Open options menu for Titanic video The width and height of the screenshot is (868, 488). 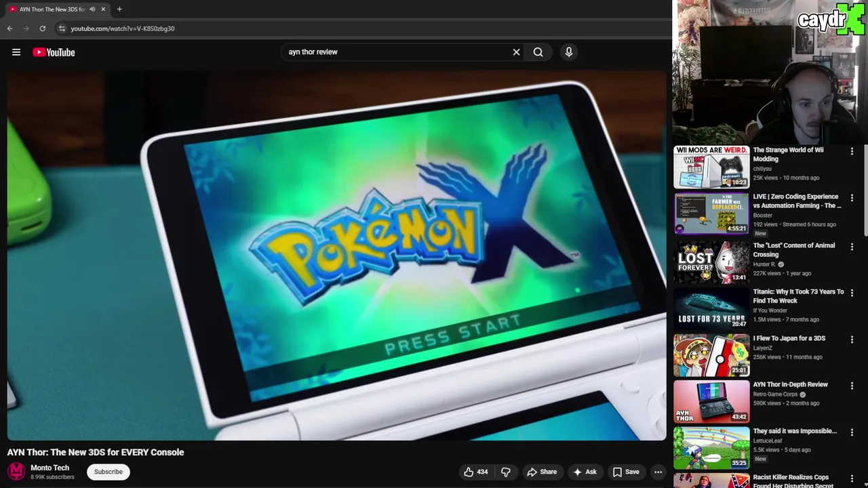[x=852, y=293]
